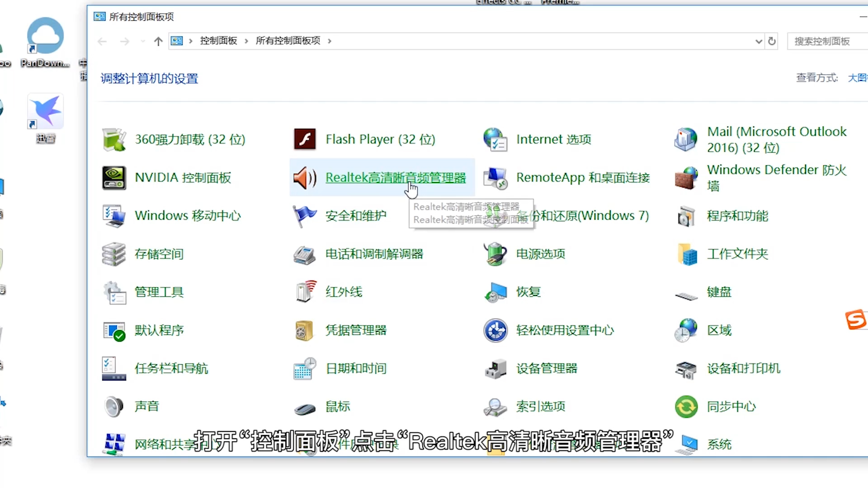Open the 360强力卸载 icon
This screenshot has height=488, width=868.
[x=114, y=139]
